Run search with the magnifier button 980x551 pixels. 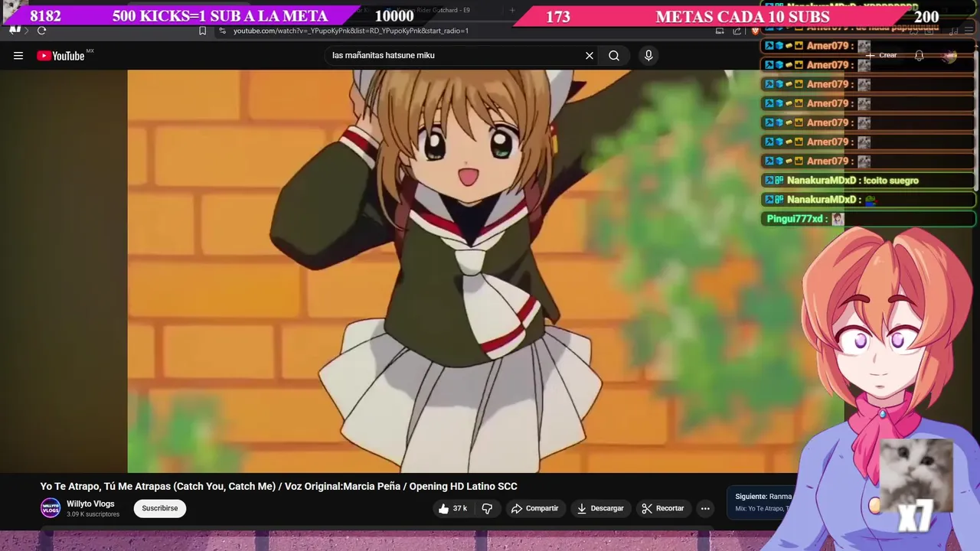point(614,56)
